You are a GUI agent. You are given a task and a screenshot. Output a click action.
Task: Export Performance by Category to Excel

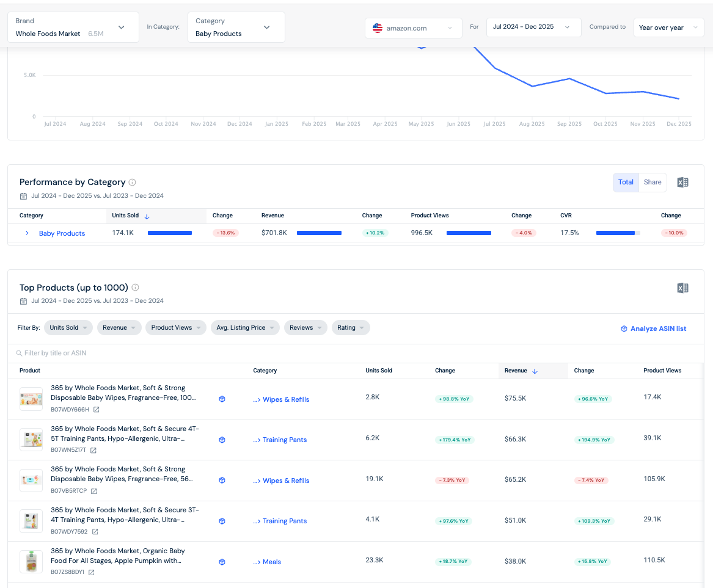click(682, 182)
